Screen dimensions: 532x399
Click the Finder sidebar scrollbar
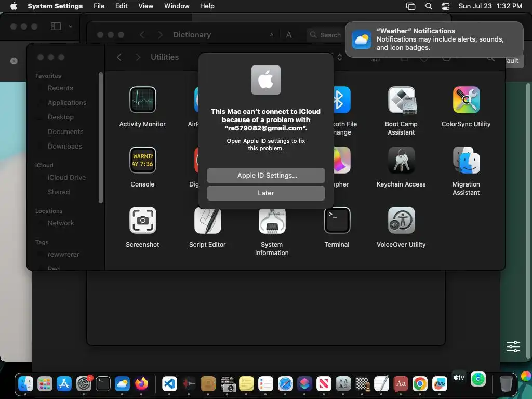[100, 137]
